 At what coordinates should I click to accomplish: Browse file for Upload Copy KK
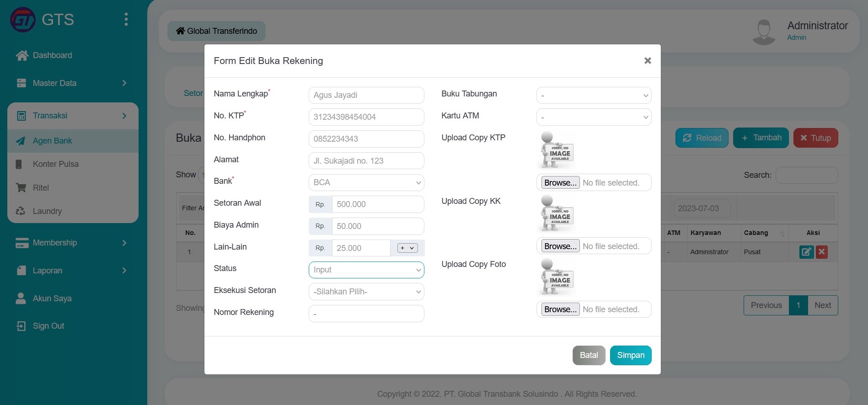coord(560,246)
